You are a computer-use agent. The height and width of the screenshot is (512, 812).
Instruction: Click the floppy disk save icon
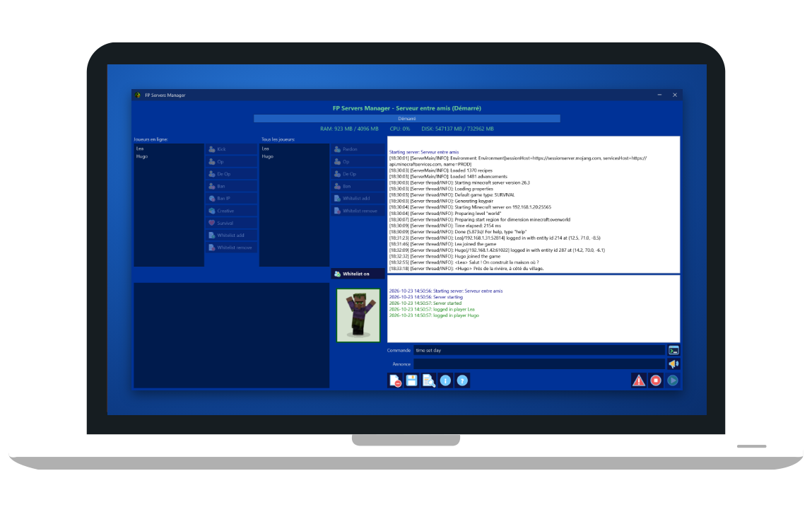coord(412,381)
